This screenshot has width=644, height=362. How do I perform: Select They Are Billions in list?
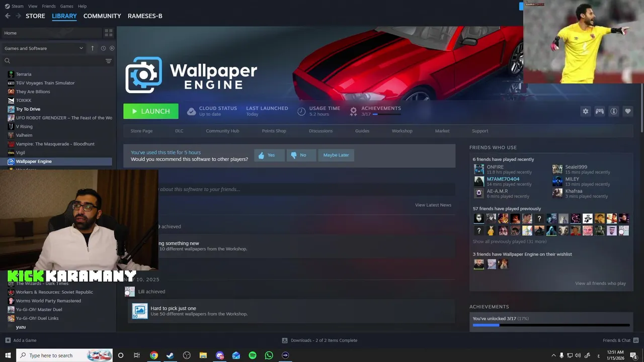(33, 92)
